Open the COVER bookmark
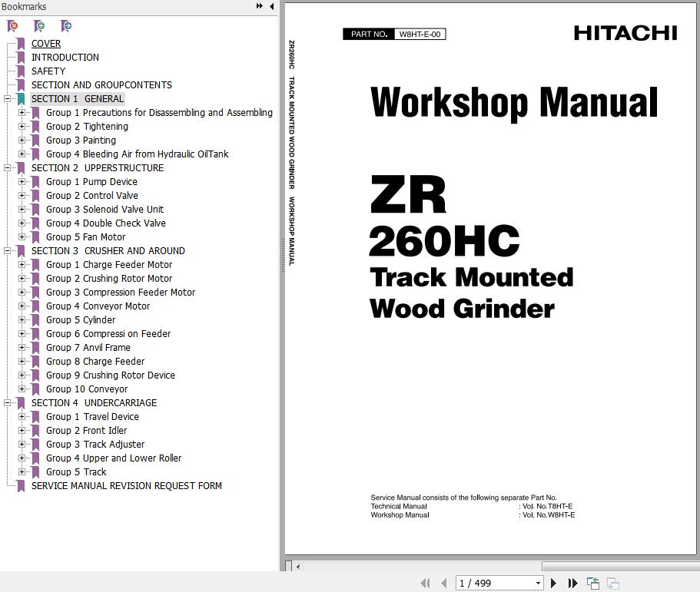This screenshot has height=592, width=700. (x=45, y=44)
